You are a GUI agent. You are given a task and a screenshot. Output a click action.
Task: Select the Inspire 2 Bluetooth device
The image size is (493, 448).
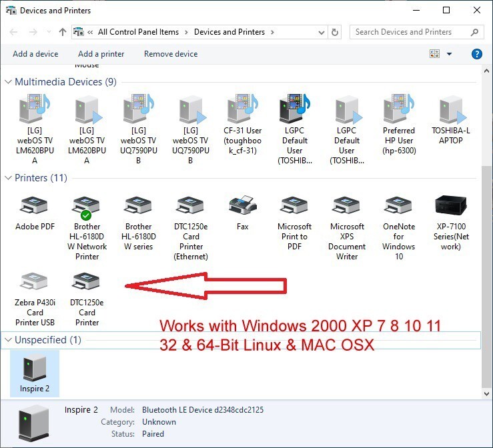click(x=35, y=371)
